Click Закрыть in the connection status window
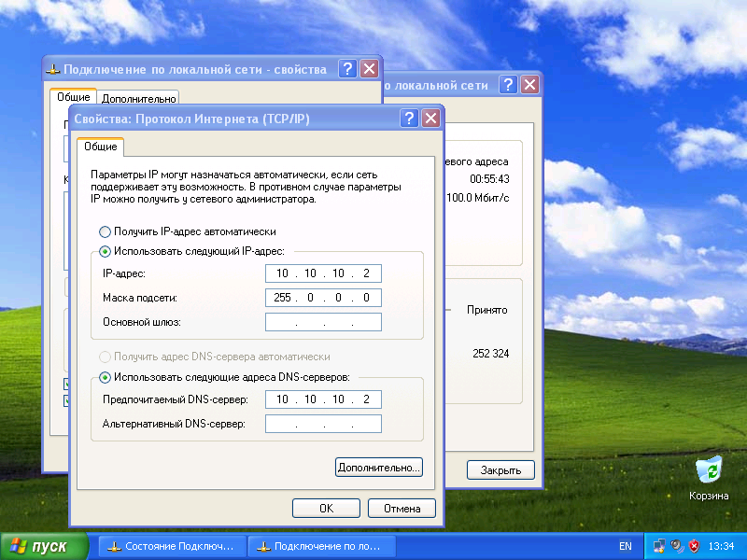This screenshot has width=747, height=560. (x=500, y=470)
